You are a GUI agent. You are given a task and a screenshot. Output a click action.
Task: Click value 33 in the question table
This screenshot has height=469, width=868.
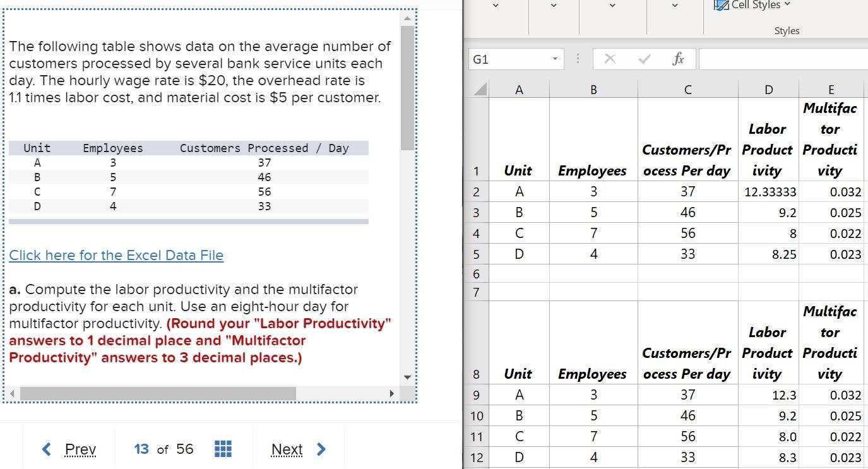point(264,206)
